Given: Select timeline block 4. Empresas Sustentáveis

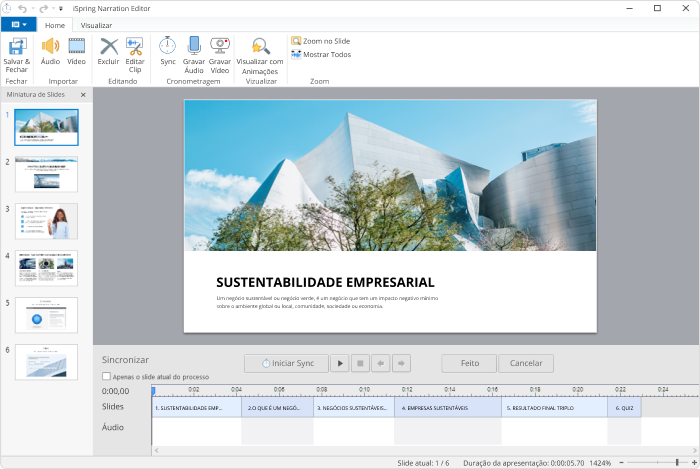Looking at the screenshot, I should coord(448,407).
